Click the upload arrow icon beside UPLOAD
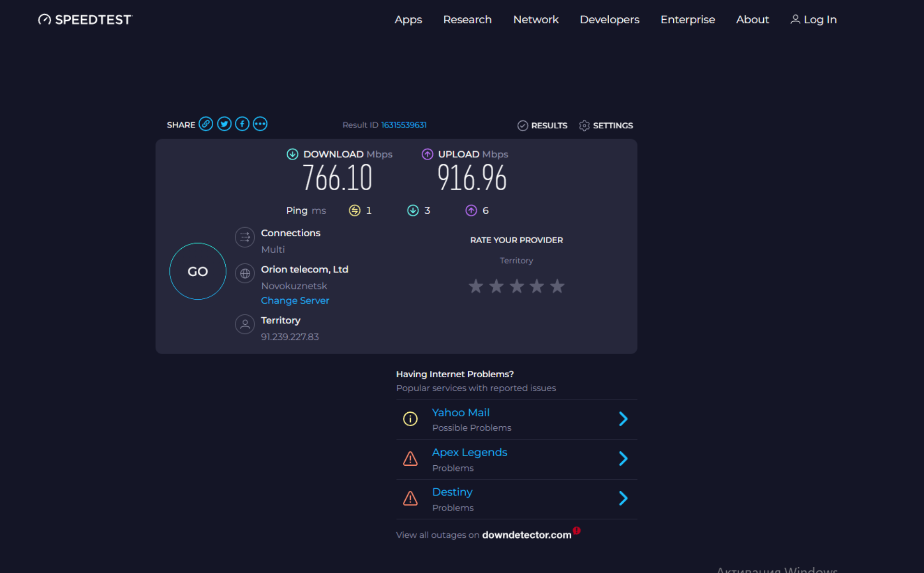Viewport: 924px width, 573px height. click(x=427, y=154)
